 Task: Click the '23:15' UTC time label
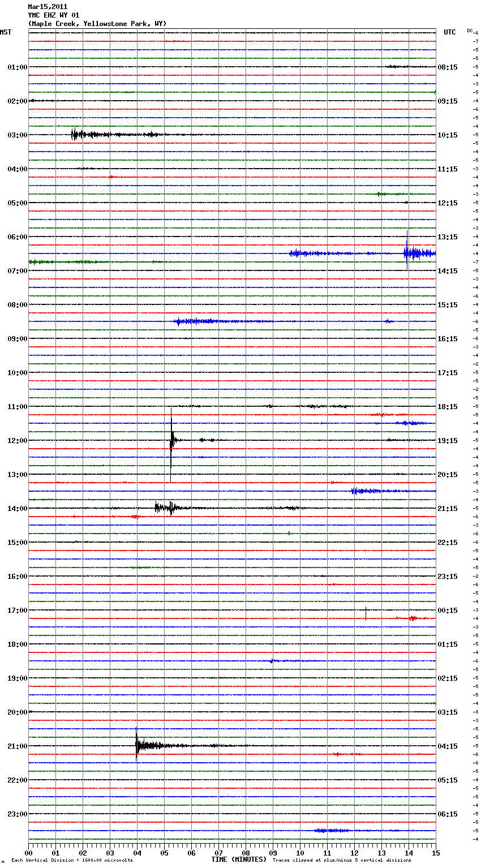[x=448, y=577]
